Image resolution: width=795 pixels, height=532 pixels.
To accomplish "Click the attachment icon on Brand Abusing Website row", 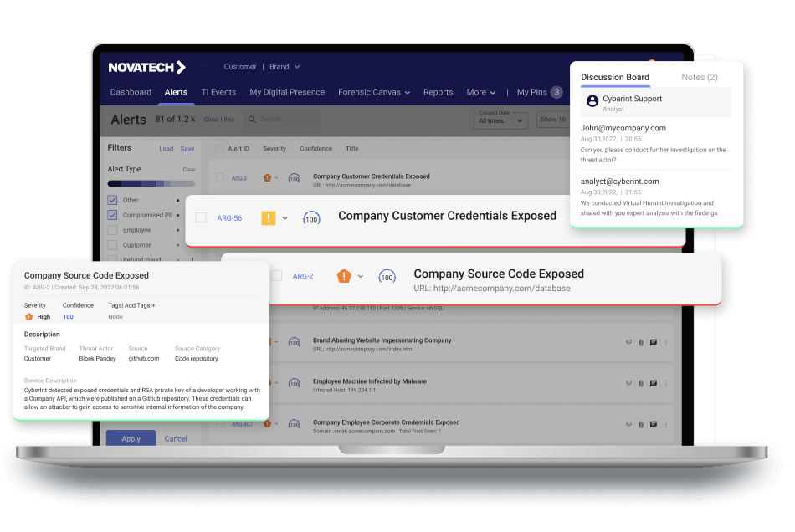I will pos(640,342).
